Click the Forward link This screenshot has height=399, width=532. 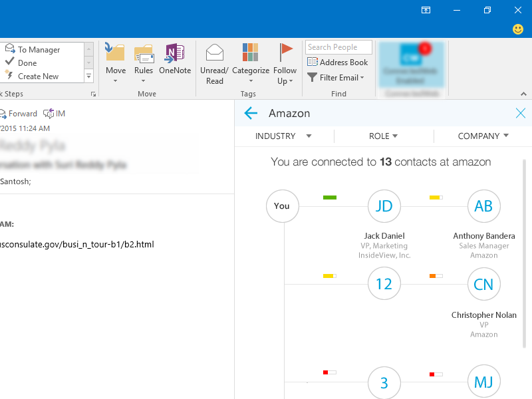click(23, 113)
